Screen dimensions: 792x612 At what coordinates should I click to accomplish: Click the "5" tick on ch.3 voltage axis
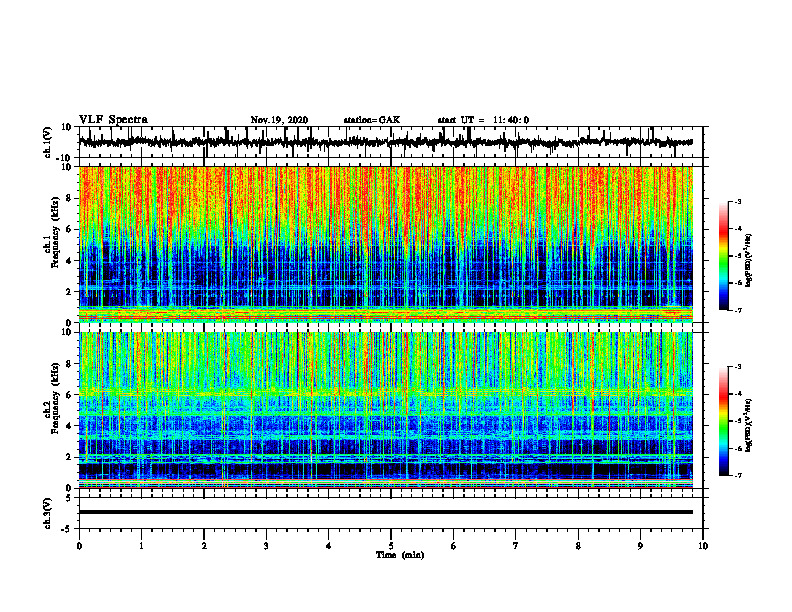(70, 498)
